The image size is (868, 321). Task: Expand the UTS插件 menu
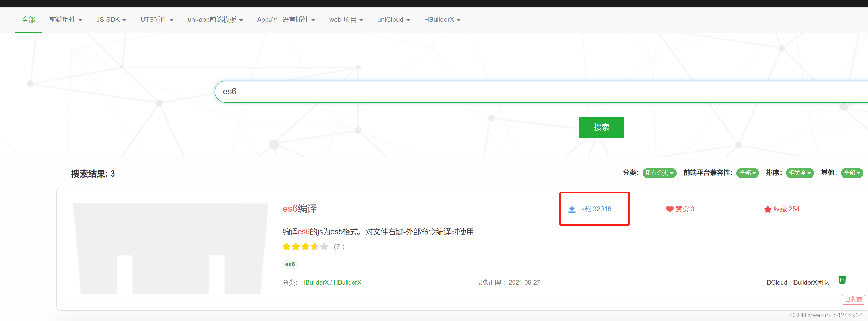pos(157,20)
